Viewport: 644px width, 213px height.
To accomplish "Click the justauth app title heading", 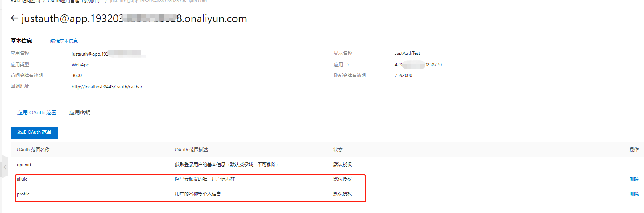I will click(134, 18).
